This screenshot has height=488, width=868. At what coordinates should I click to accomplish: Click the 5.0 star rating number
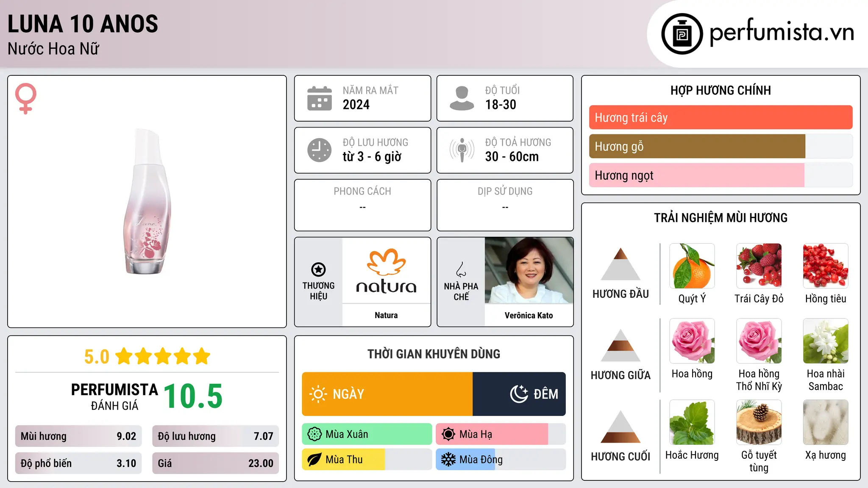(x=97, y=357)
